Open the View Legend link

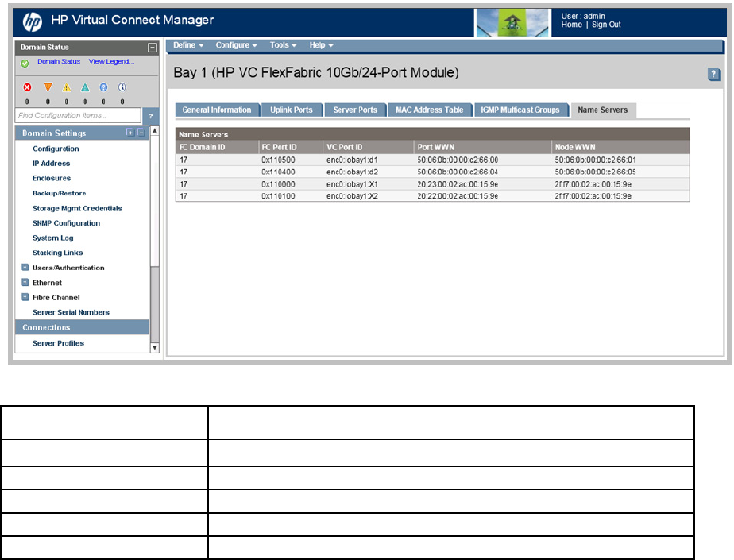(111, 62)
